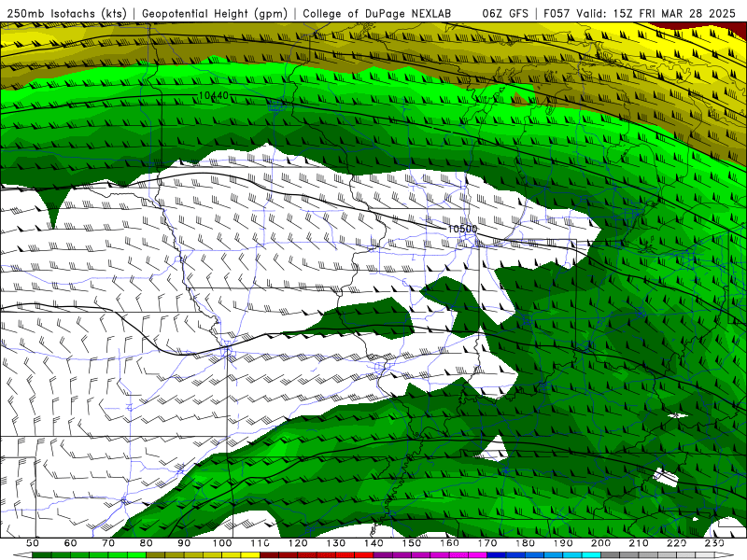Click the '130' value on the color scale

336,543
